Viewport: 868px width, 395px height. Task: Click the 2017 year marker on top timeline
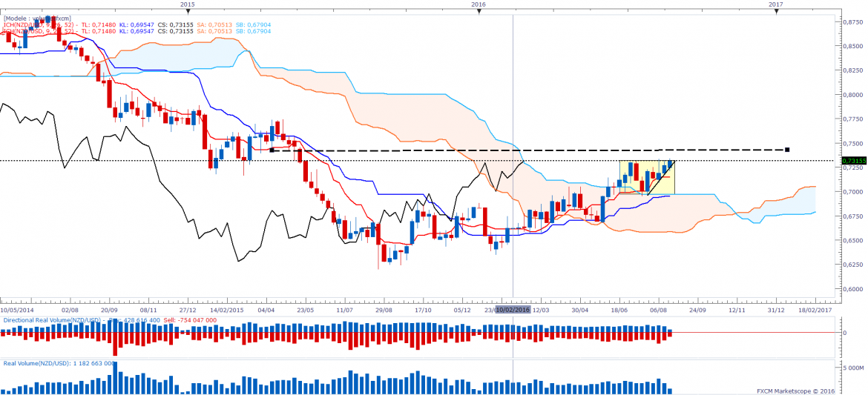click(777, 4)
